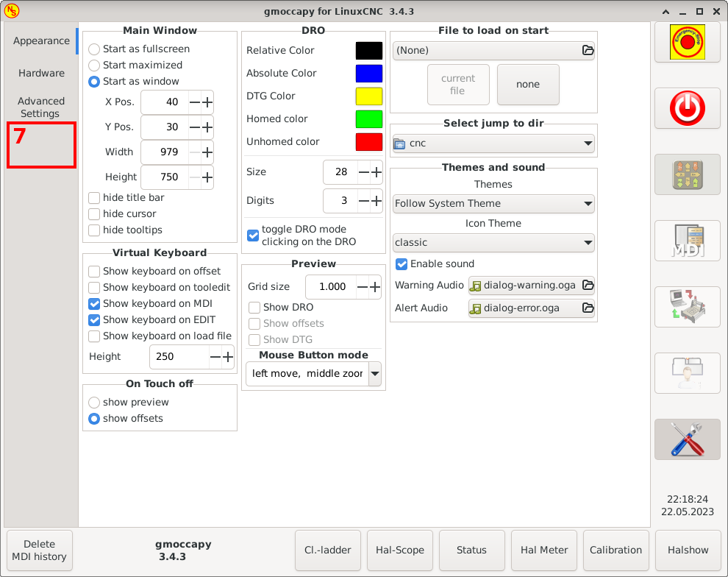The height and width of the screenshot is (577, 728).
Task: Enable Show keyboard on offset
Action: (x=94, y=272)
